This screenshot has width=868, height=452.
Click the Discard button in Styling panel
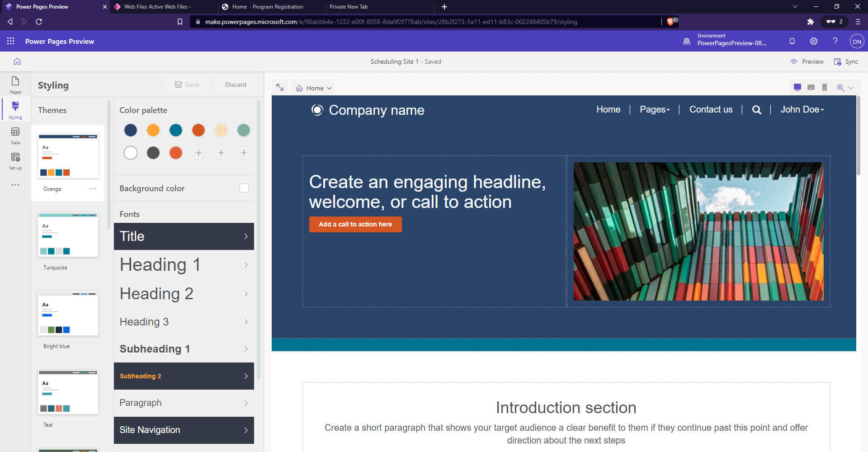236,85
